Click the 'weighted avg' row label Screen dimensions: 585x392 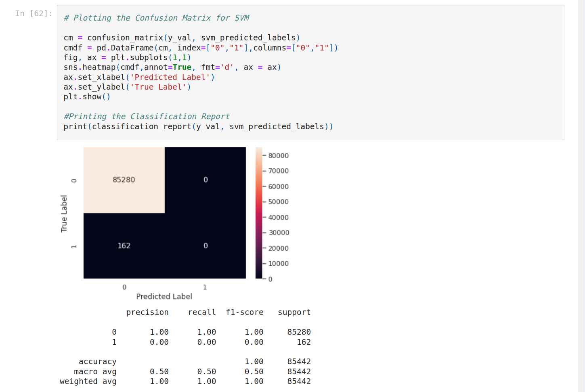coord(88,381)
